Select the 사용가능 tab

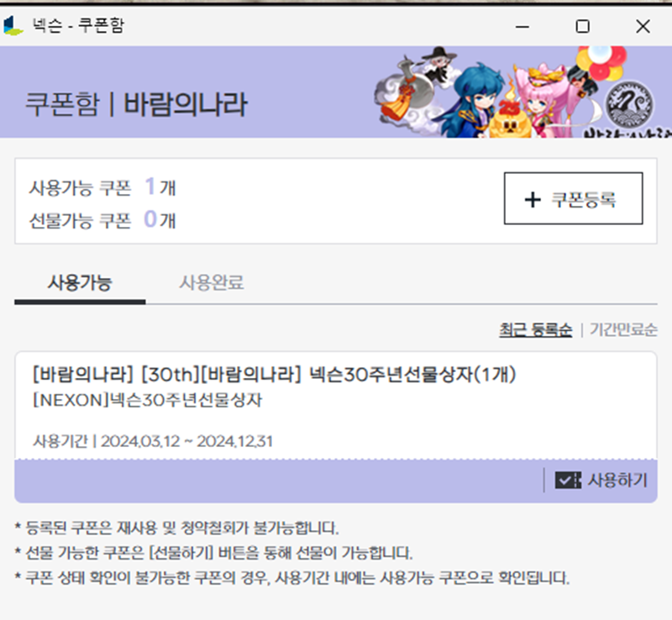80,283
